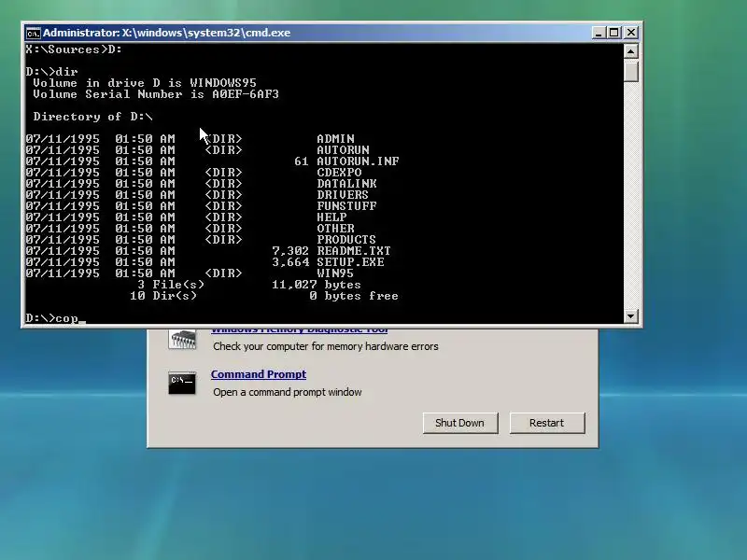Image resolution: width=747 pixels, height=560 pixels.
Task: Click the README.TXT file name
Action: 354,251
